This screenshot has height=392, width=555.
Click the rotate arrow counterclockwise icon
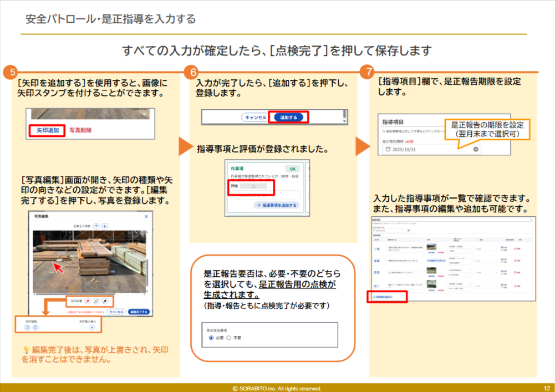pyautogui.click(x=28, y=327)
